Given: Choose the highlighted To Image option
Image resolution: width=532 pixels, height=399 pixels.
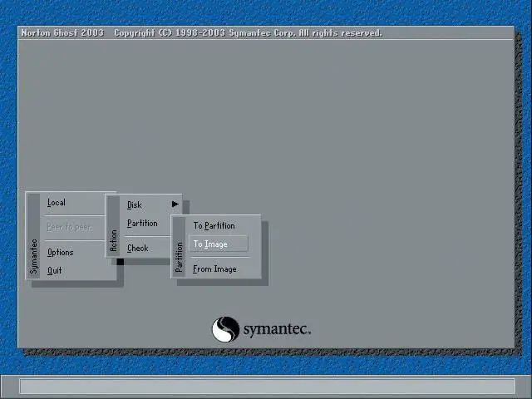Looking at the screenshot, I should click(x=218, y=244).
